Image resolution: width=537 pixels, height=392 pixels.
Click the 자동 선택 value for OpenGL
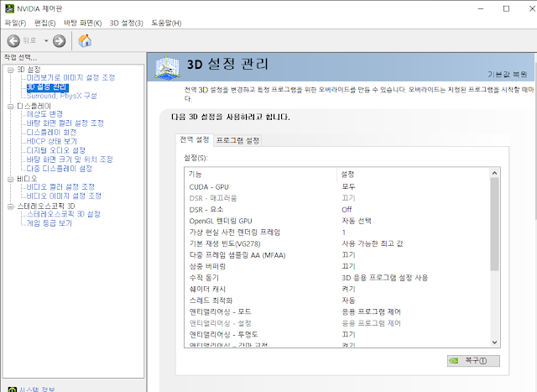(356, 221)
